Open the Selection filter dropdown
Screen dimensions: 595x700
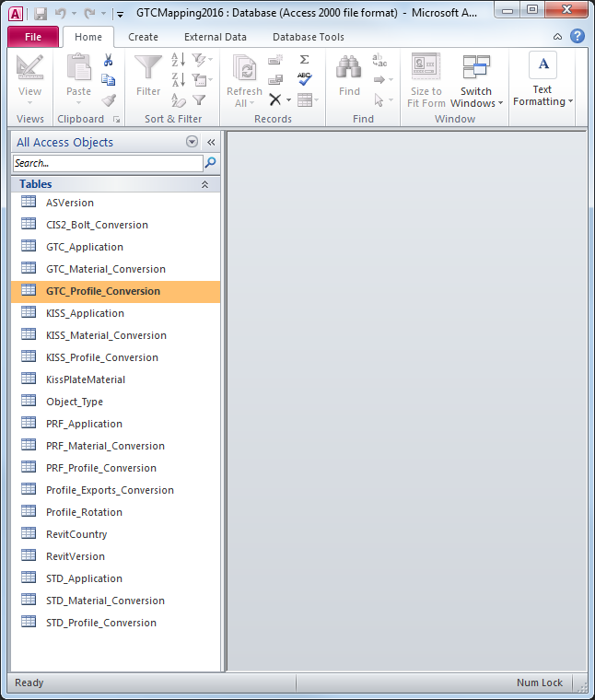[203, 60]
